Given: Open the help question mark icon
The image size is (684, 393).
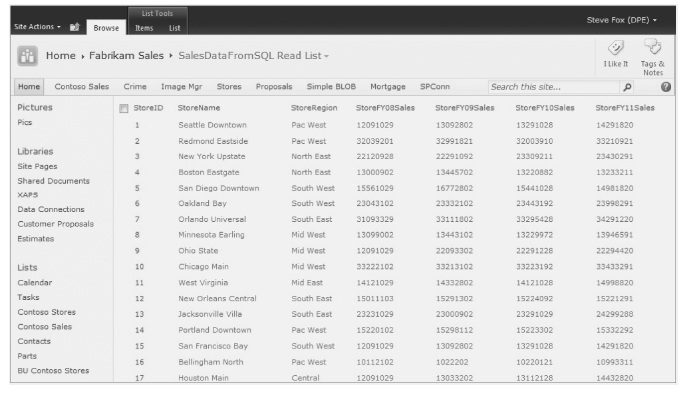Looking at the screenshot, I should [x=666, y=86].
